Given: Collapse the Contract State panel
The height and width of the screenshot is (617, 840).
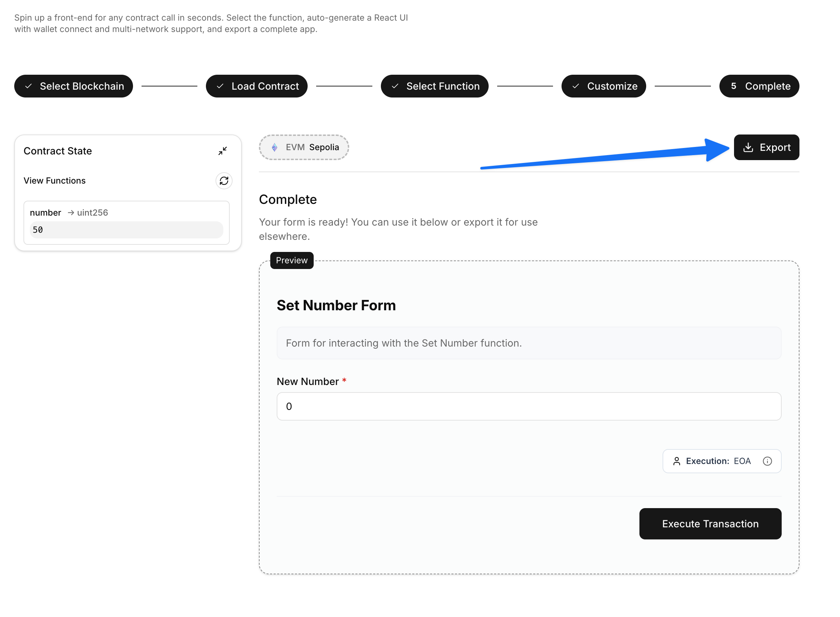Looking at the screenshot, I should click(223, 151).
